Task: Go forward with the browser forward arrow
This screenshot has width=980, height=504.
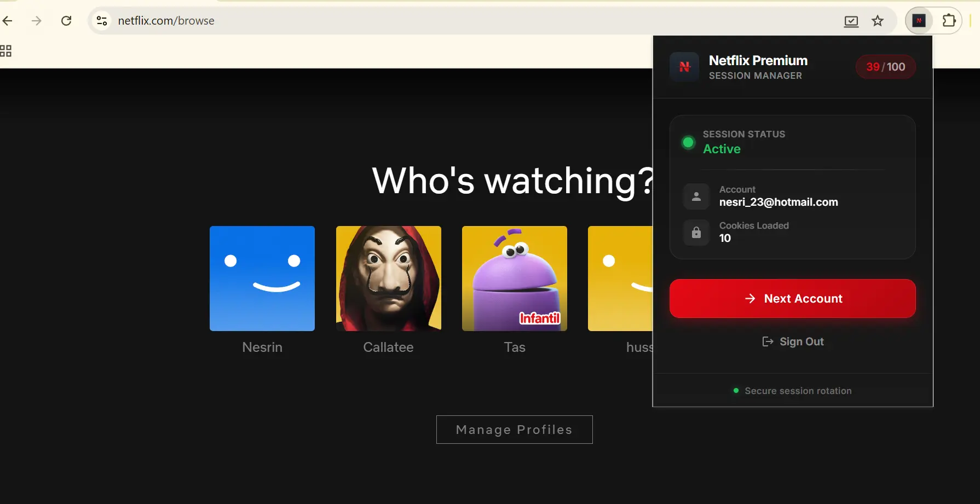Action: pos(37,21)
